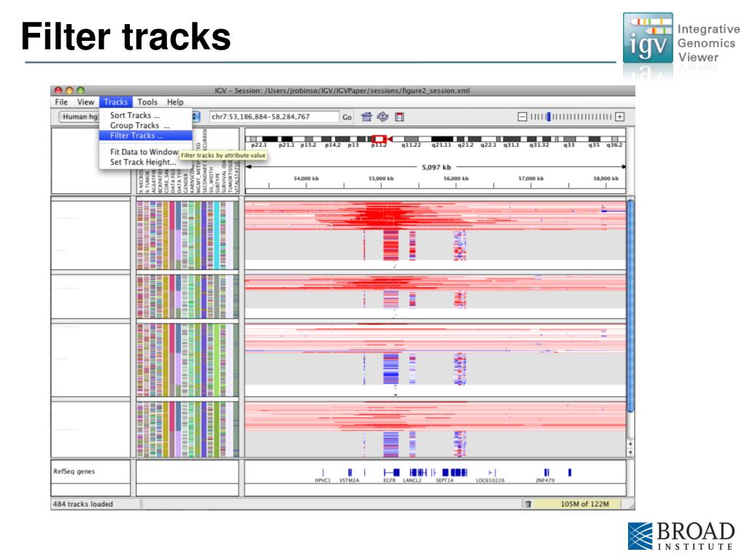The height and width of the screenshot is (560, 747).
Task: Click the 484 tracks loaded status text
Action: [83, 504]
